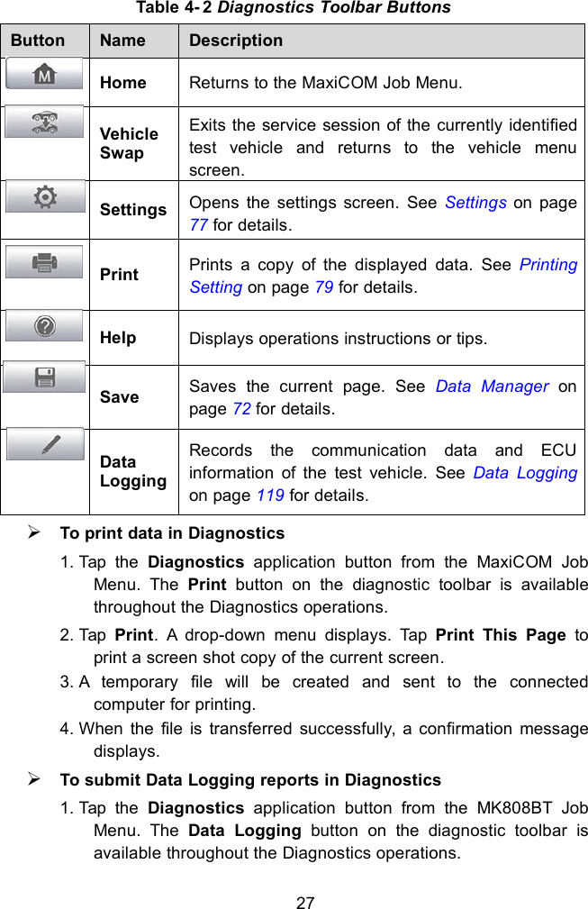
Task: Open the Printing Setting link
Action: pos(383,276)
